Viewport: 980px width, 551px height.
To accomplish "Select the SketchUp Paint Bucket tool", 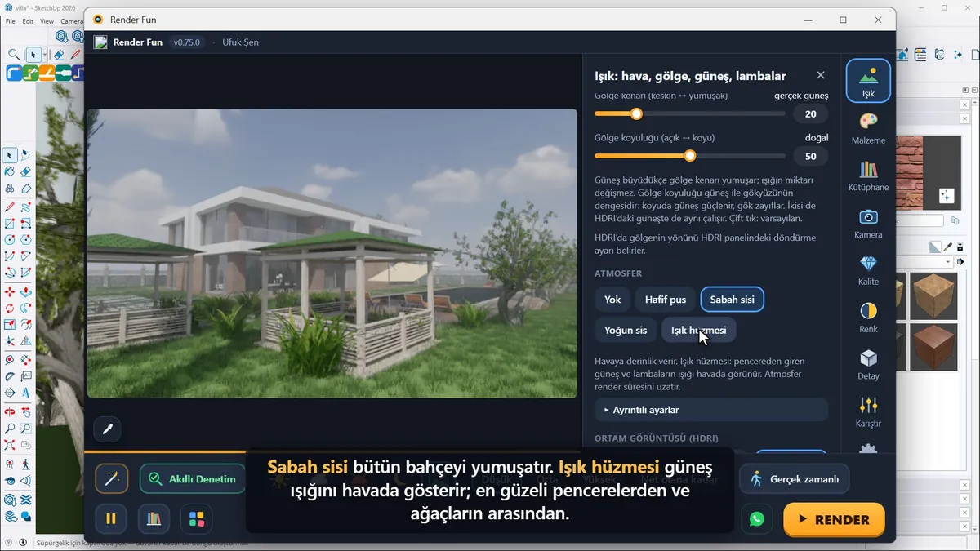I will tap(10, 171).
